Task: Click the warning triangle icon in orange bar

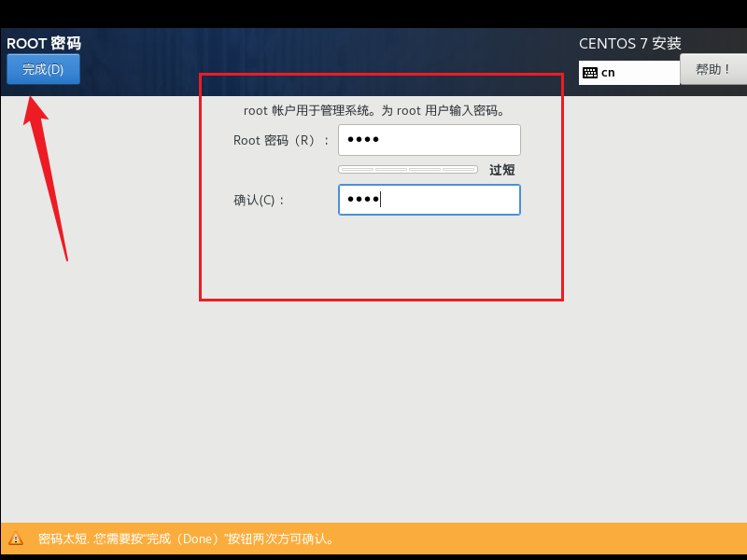Action: coord(16,539)
